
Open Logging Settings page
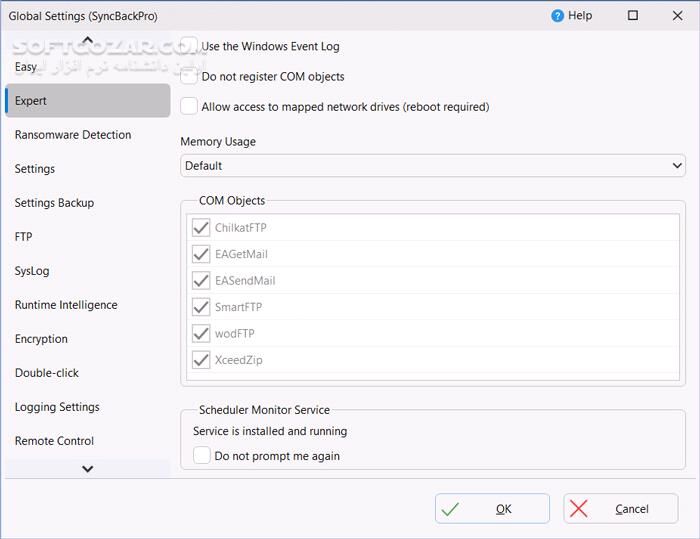(x=88, y=407)
